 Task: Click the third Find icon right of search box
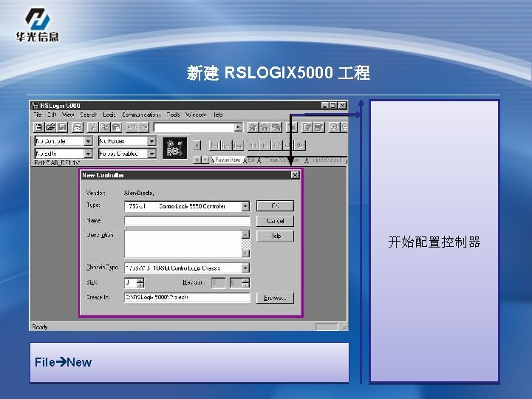(x=276, y=127)
